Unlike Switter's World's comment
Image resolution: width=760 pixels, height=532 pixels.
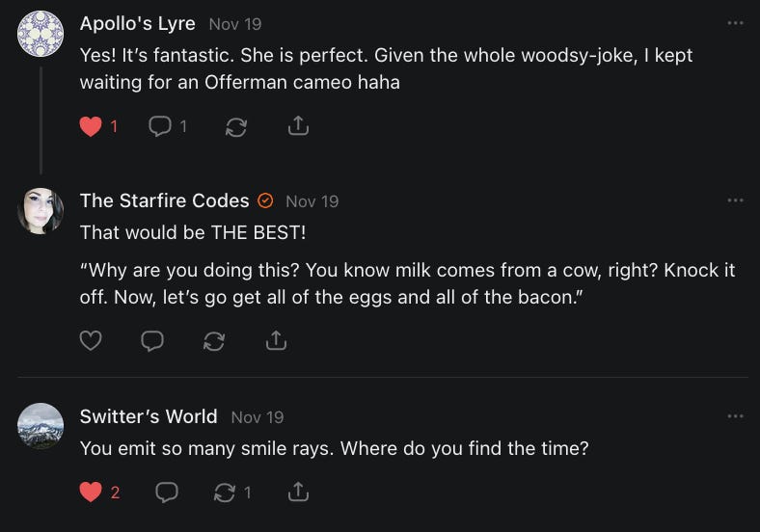91,492
